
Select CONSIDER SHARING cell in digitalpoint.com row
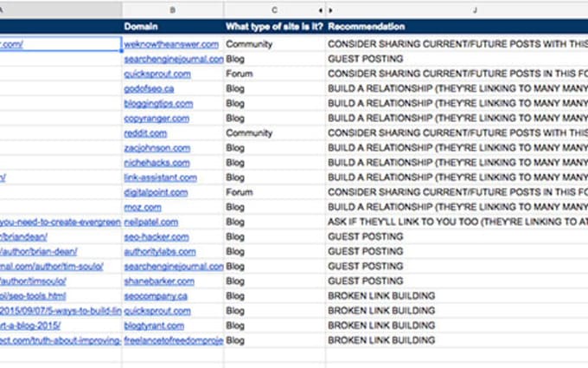coord(457,192)
